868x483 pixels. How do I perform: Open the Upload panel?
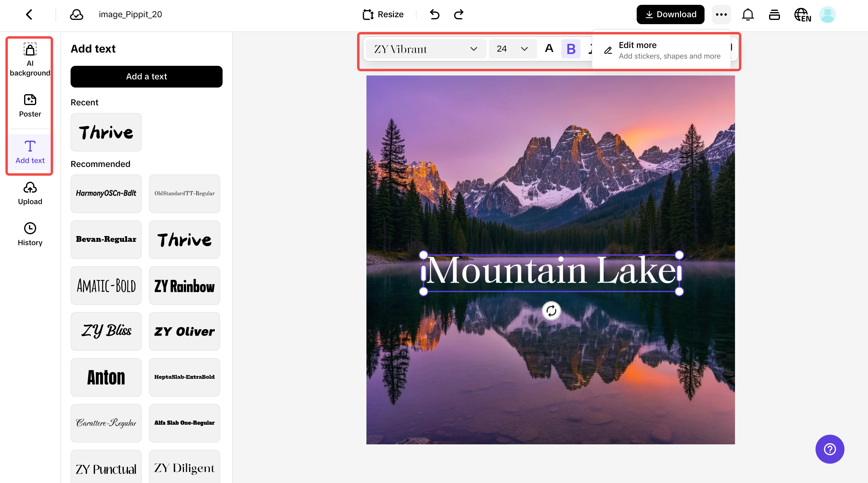point(30,193)
